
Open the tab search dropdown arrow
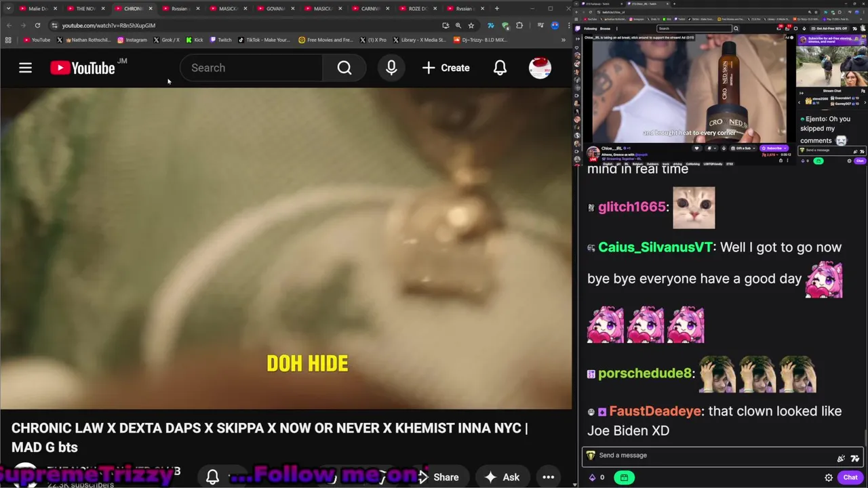(x=8, y=9)
